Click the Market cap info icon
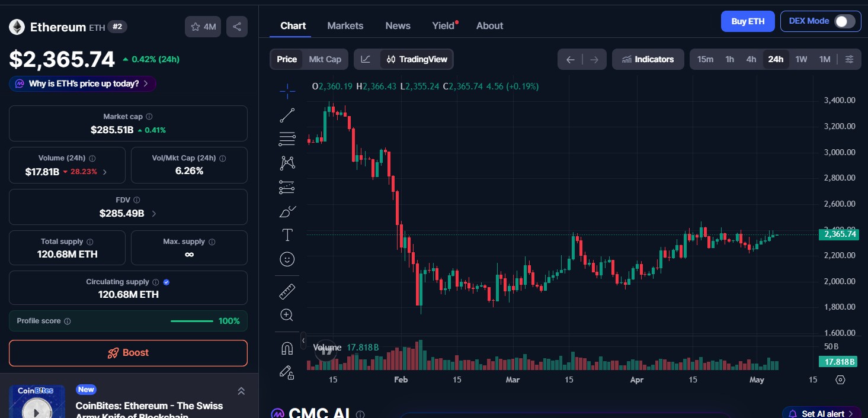The image size is (868, 418). 149,117
